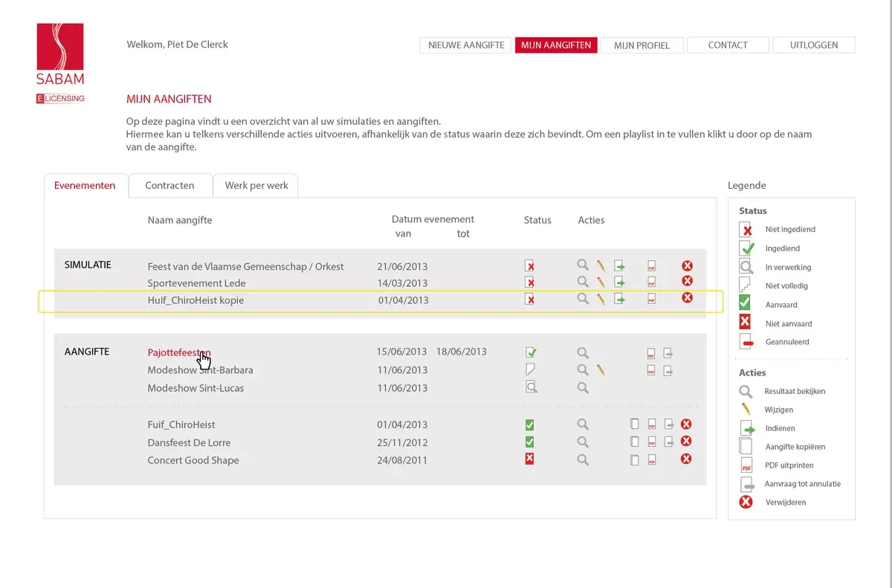Screen dimensions: 892x588
Task: View result of Sportevenement Lede
Action: click(x=583, y=282)
